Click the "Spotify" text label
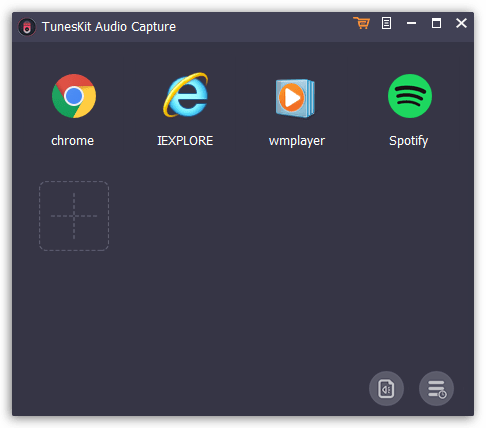 (x=409, y=141)
